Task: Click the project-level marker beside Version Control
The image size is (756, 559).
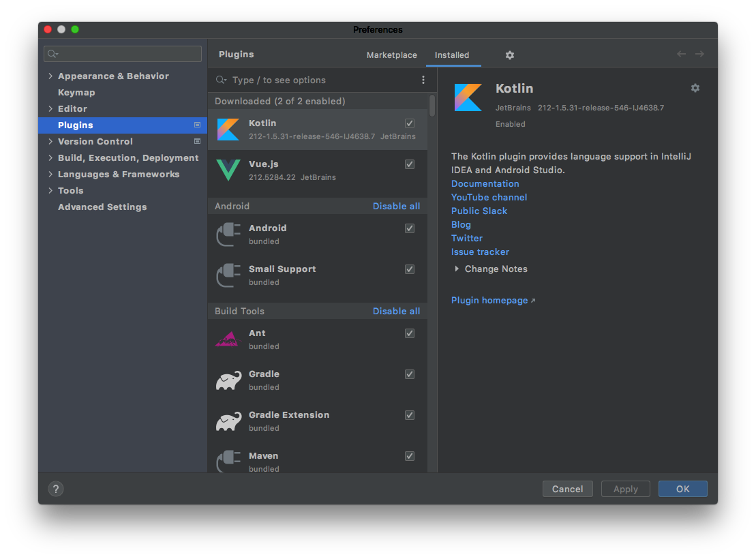Action: [197, 141]
